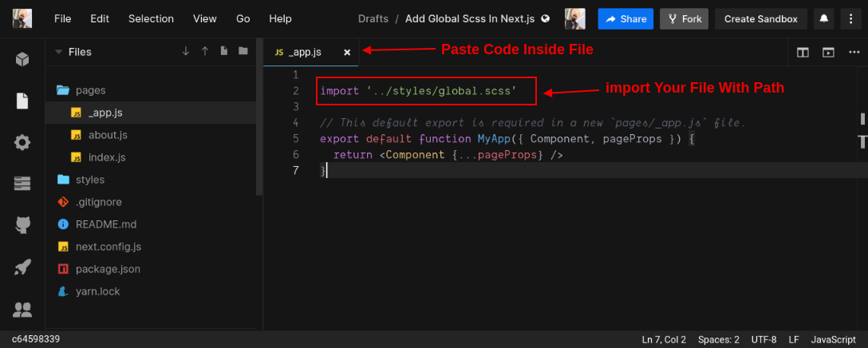Open the File menu

pyautogui.click(x=62, y=19)
